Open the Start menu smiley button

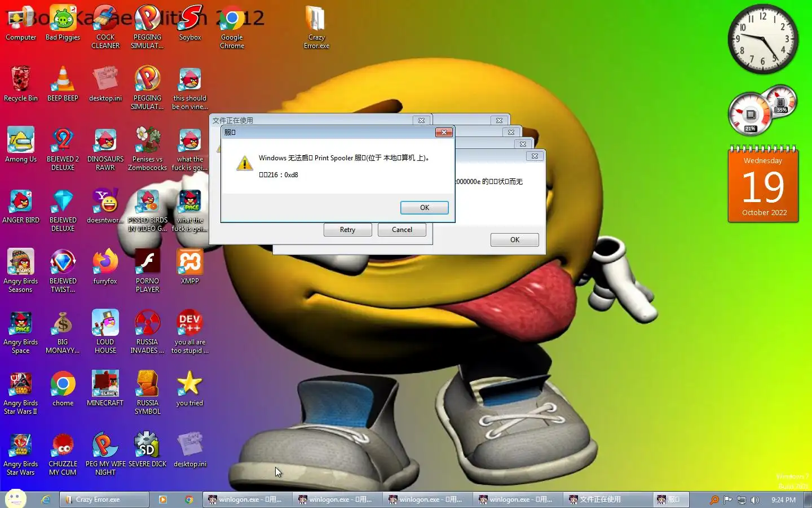(16, 499)
